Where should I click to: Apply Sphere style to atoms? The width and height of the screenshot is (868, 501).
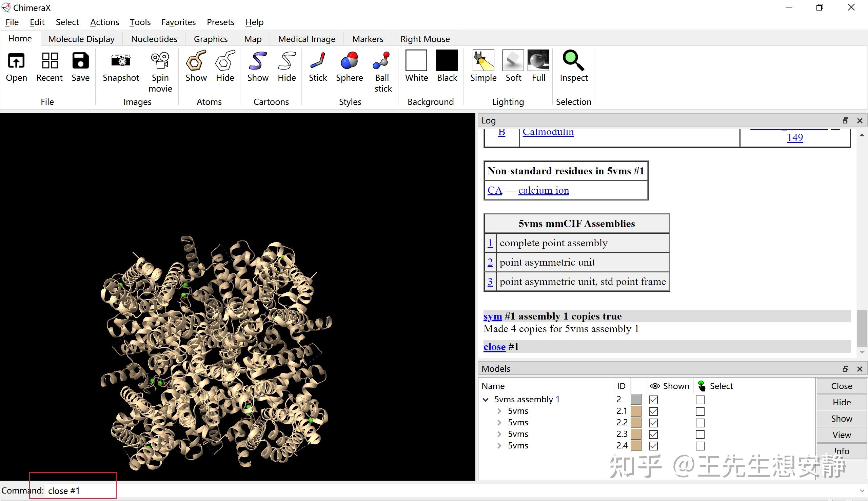pos(349,61)
